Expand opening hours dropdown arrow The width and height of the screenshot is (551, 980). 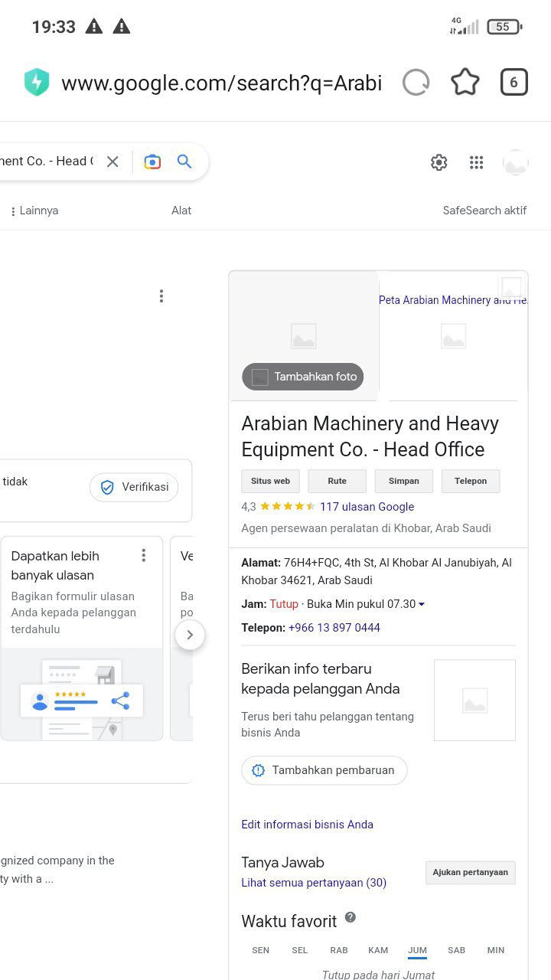[x=422, y=604]
